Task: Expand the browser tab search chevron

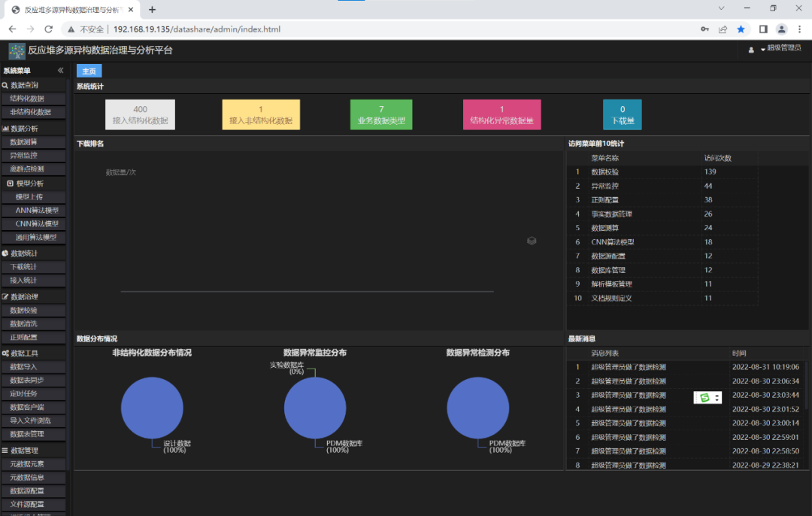Action: click(721, 9)
